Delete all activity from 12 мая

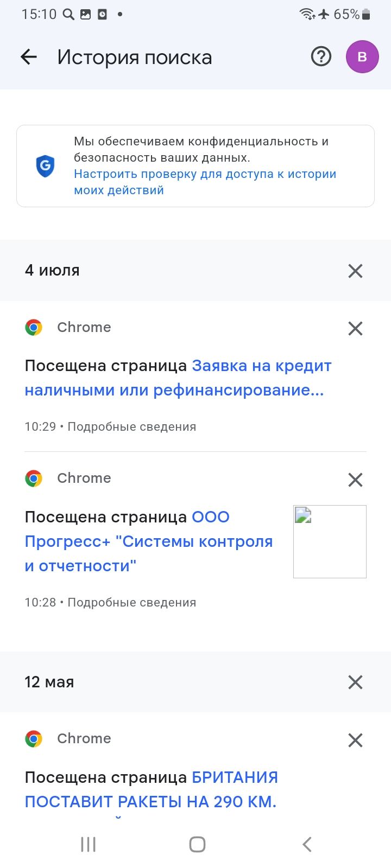(x=355, y=682)
